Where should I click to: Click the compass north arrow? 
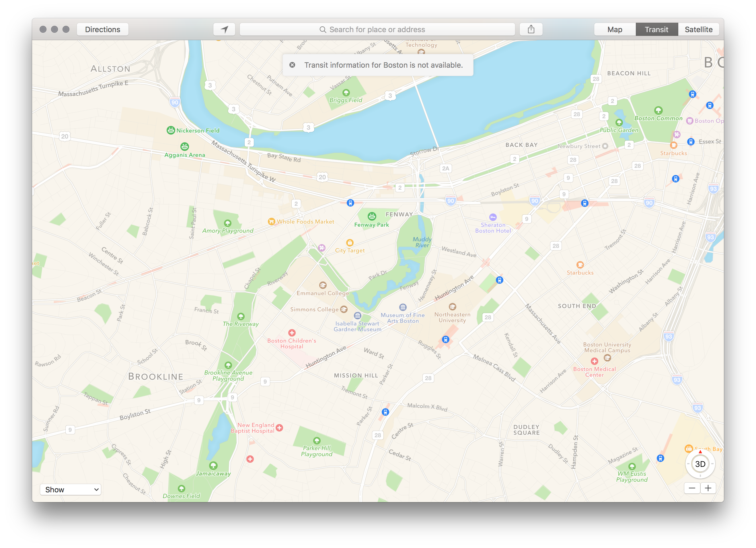coord(700,452)
